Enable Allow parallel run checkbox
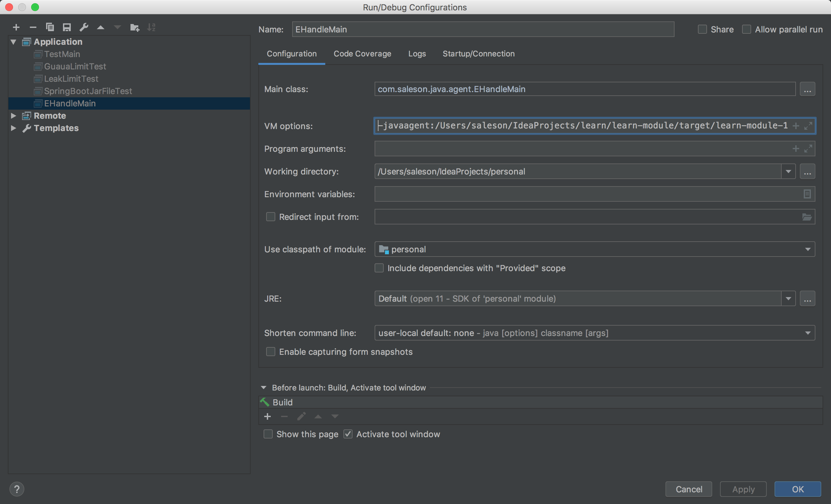The image size is (831, 504). pyautogui.click(x=747, y=29)
